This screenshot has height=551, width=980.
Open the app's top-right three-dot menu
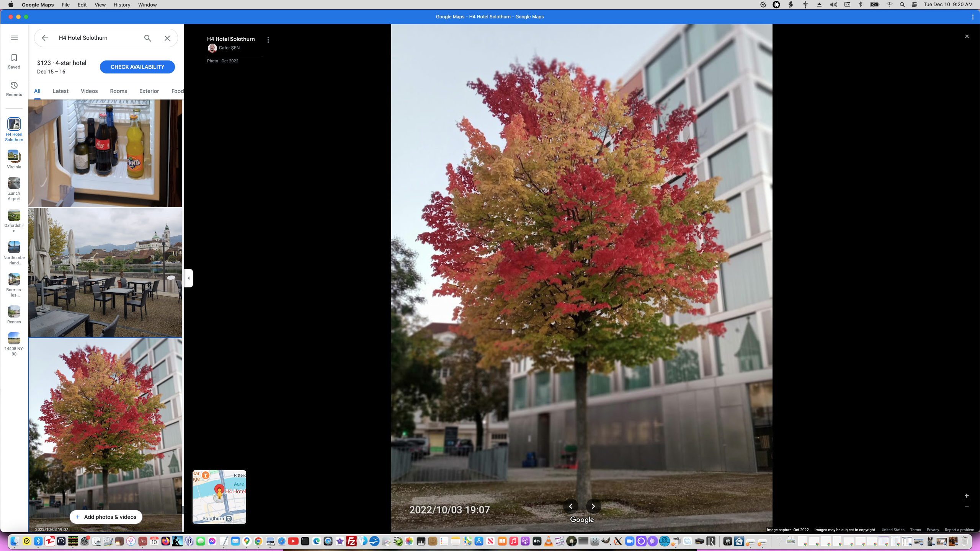tap(973, 17)
